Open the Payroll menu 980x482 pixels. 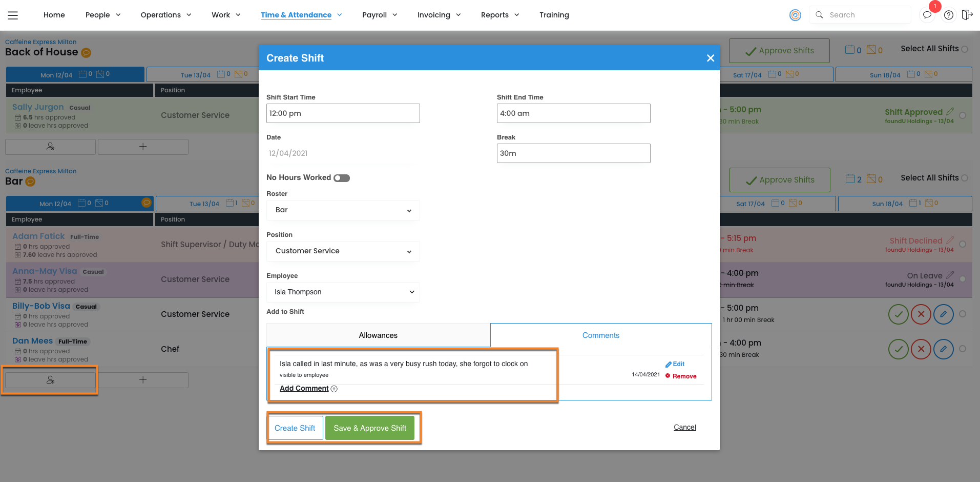click(380, 15)
